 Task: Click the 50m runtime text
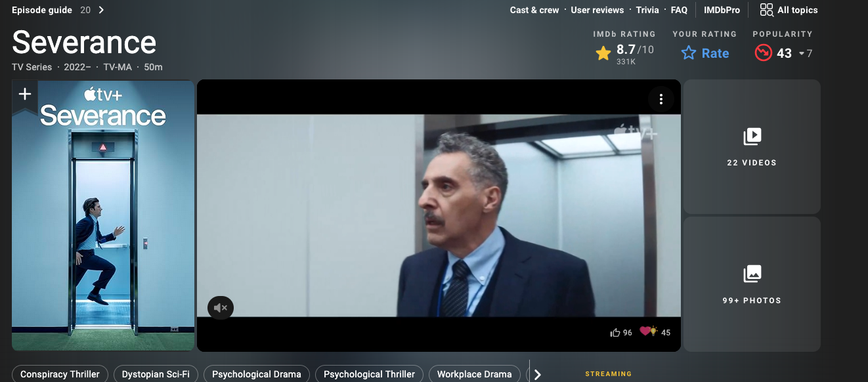[153, 67]
